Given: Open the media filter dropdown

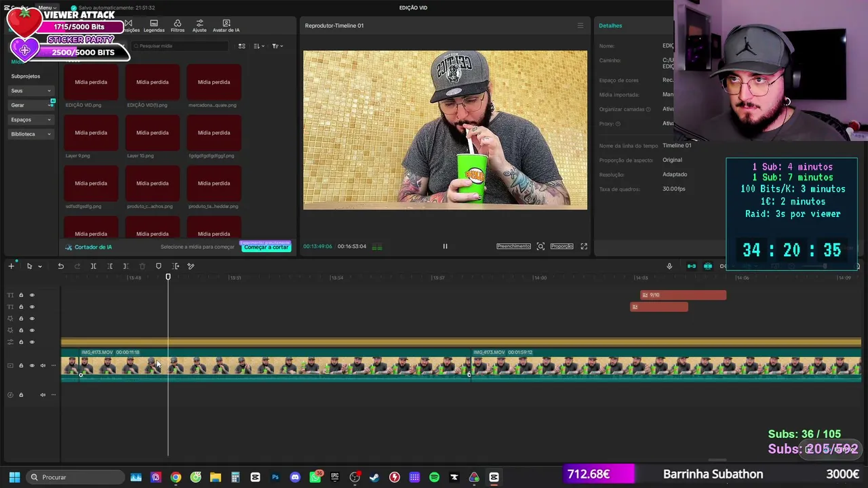Looking at the screenshot, I should [277, 46].
